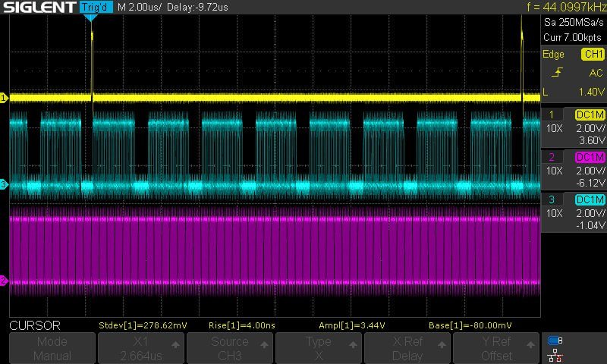Image resolution: width=607 pixels, height=364 pixels.
Task: Click channel 2 10X probe setting
Action: 554,171
